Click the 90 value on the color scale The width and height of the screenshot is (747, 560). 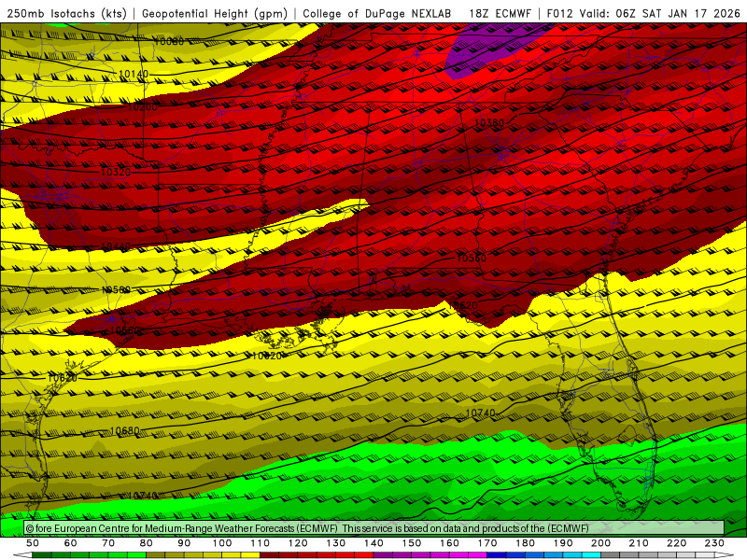184,543
